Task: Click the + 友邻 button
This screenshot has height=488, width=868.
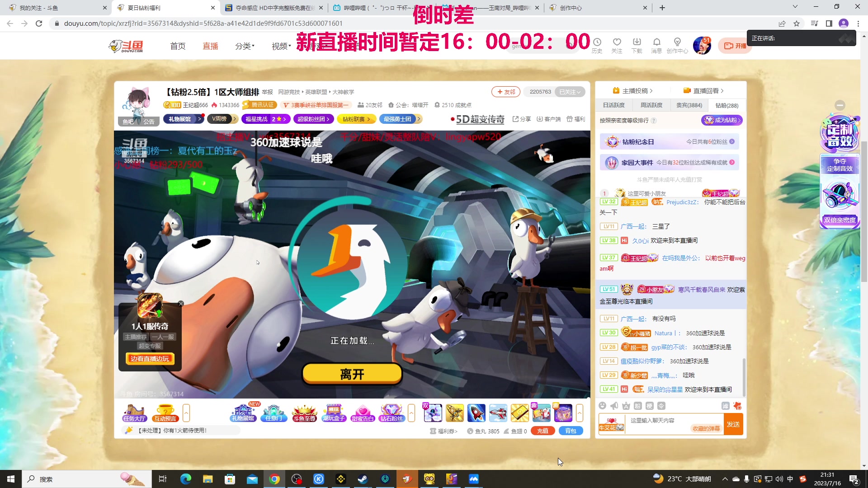Action: (x=506, y=92)
